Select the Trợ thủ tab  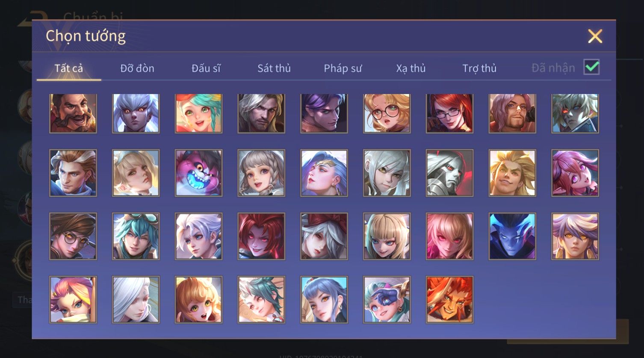point(479,68)
